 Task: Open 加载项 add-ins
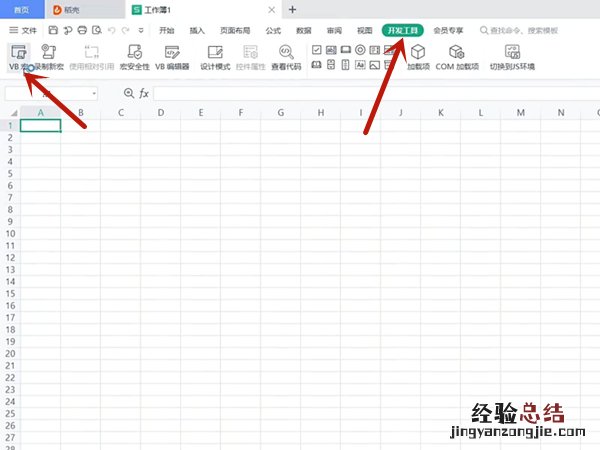(x=418, y=57)
